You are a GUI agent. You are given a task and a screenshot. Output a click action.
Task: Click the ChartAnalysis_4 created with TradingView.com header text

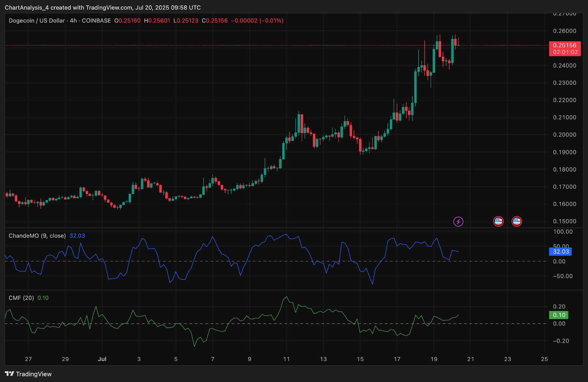pos(103,7)
